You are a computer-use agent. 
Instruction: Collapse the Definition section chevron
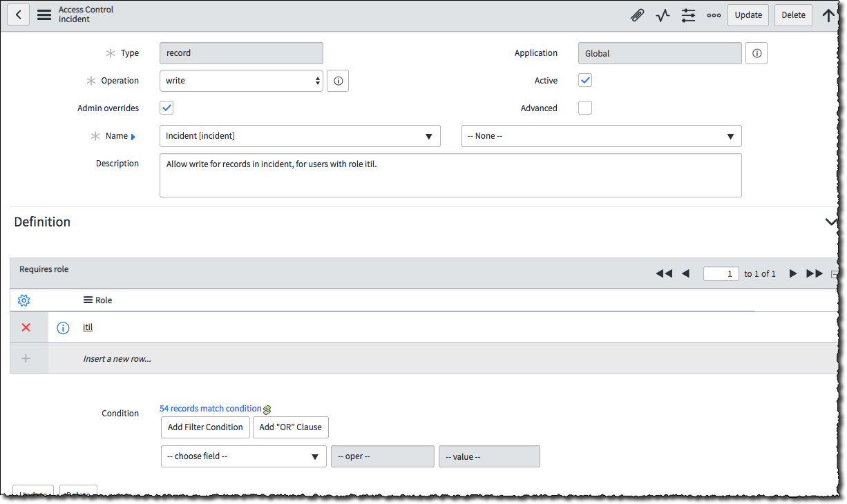tap(831, 222)
